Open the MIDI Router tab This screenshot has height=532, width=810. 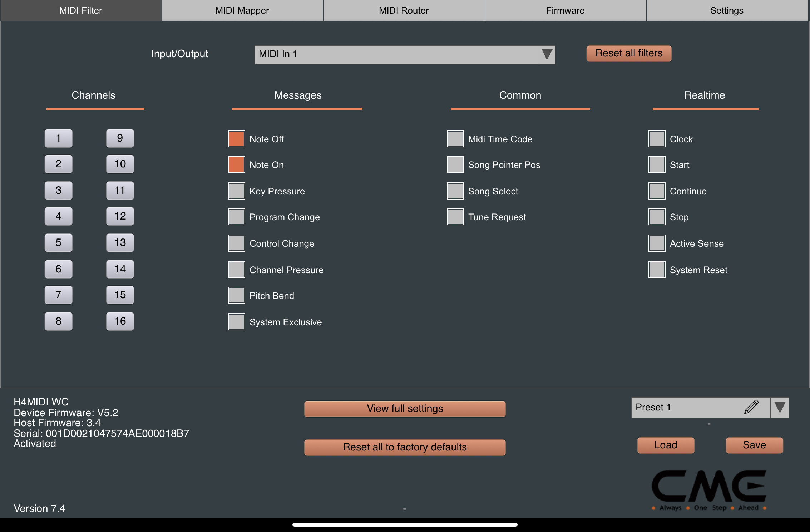click(x=404, y=10)
